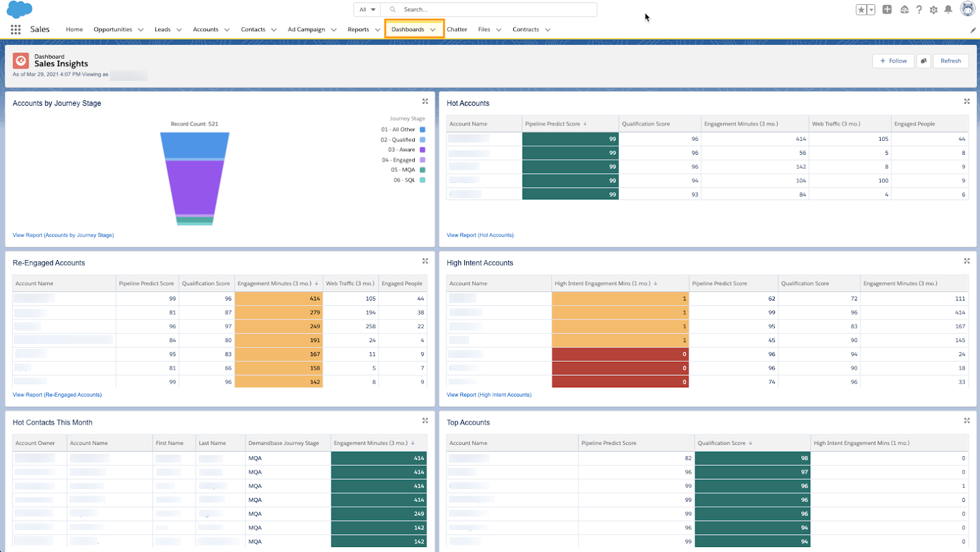Expand the Hot Accounts widget to fullscreen
Screen dimensions: 980x552
tap(967, 102)
